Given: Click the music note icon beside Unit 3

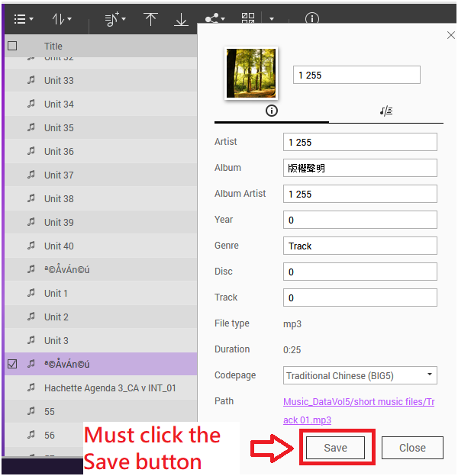Looking at the screenshot, I should tap(31, 340).
